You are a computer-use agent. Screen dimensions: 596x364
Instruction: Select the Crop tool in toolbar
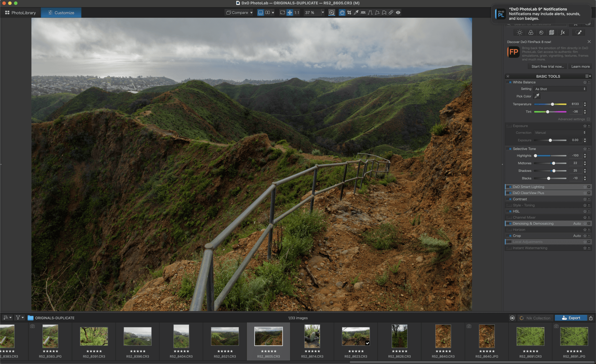tap(349, 13)
